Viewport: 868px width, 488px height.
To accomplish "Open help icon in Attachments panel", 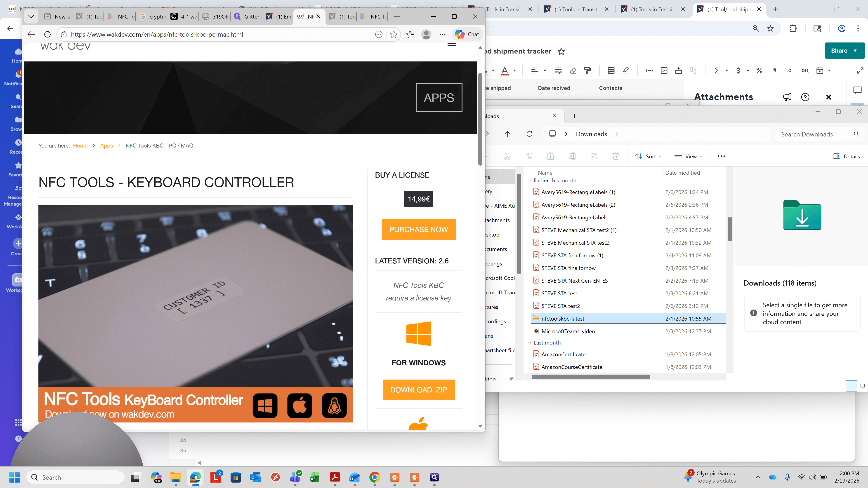I will (805, 97).
